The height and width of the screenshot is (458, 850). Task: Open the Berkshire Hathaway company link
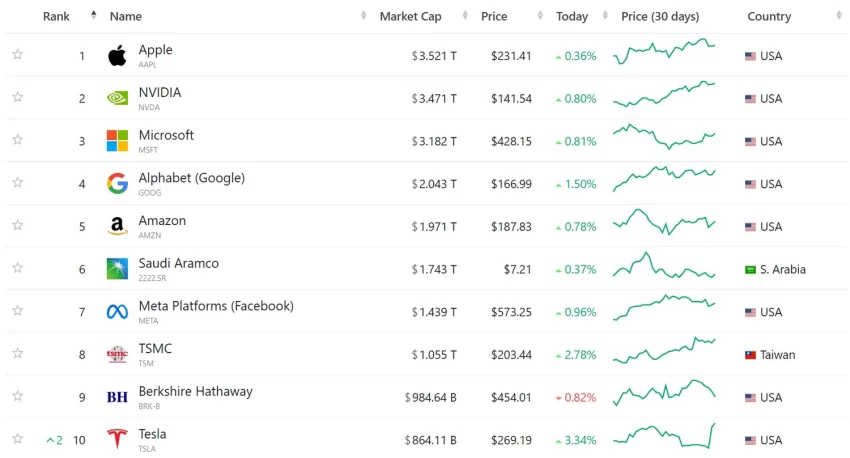tap(195, 391)
